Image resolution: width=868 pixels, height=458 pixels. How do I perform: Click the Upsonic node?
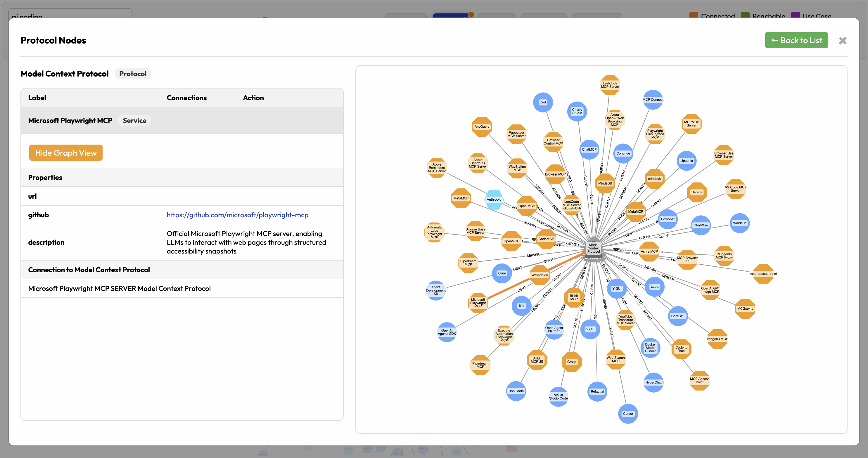pyautogui.click(x=687, y=161)
